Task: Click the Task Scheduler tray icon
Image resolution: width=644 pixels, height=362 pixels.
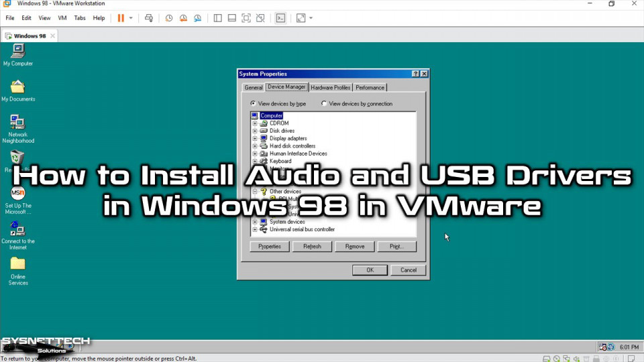Action: 602,347
